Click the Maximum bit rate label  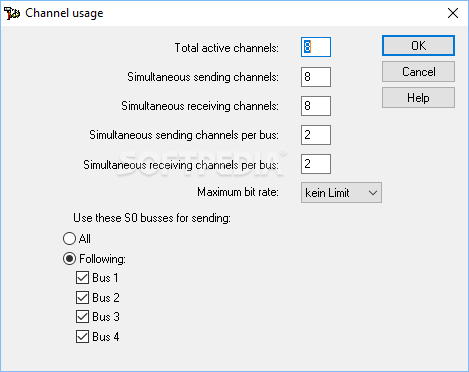coord(238,192)
